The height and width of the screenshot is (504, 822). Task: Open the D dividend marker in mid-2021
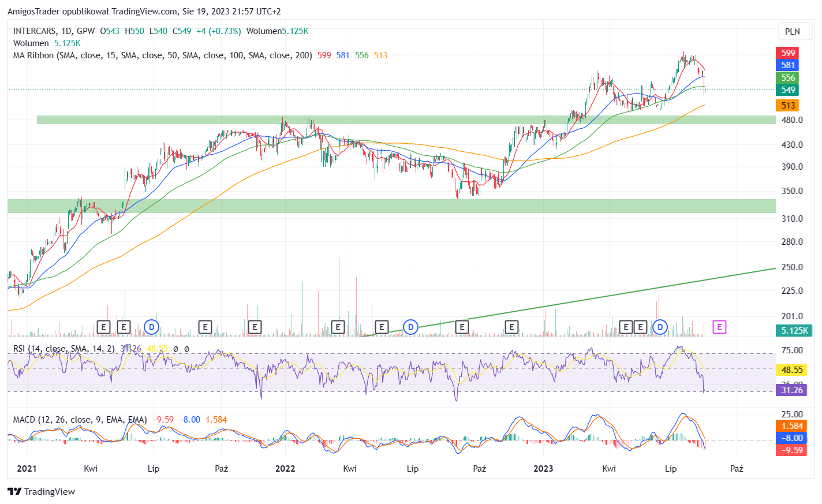point(151,327)
